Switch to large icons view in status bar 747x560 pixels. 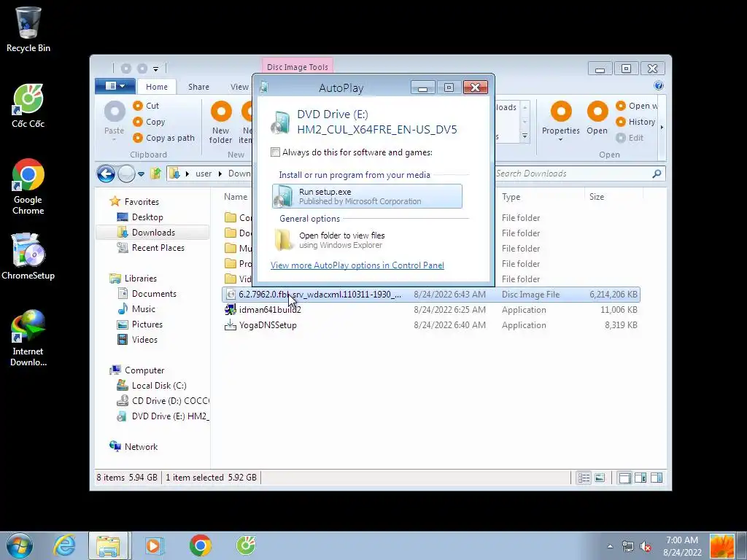click(600, 478)
